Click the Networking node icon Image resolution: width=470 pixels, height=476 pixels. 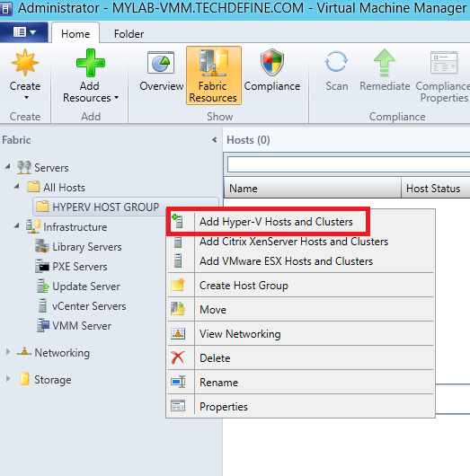pos(24,352)
